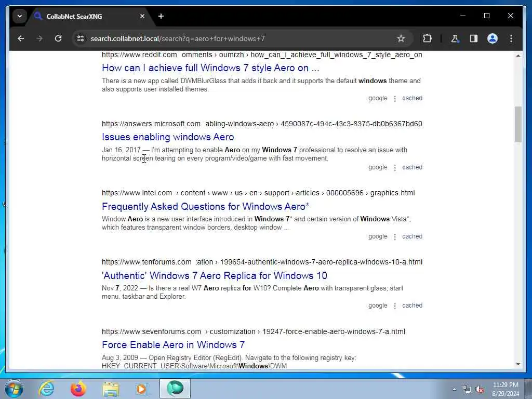Open 'How can I achieve full Windows 7 style Aero' result

click(210, 68)
